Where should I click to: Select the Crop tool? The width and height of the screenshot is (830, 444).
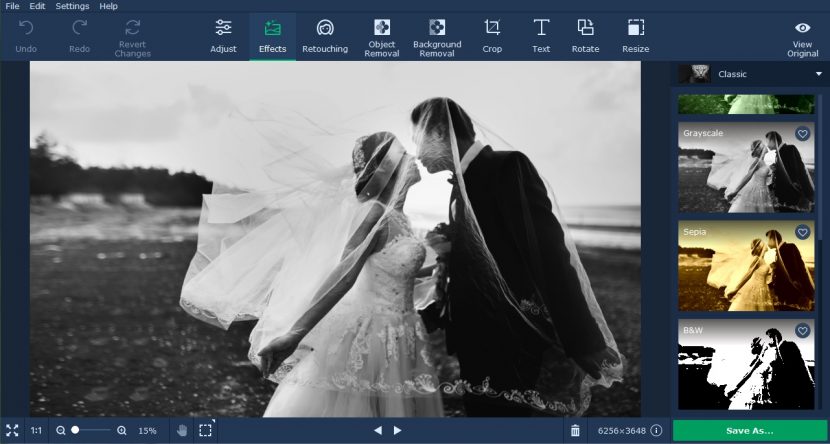[x=492, y=36]
